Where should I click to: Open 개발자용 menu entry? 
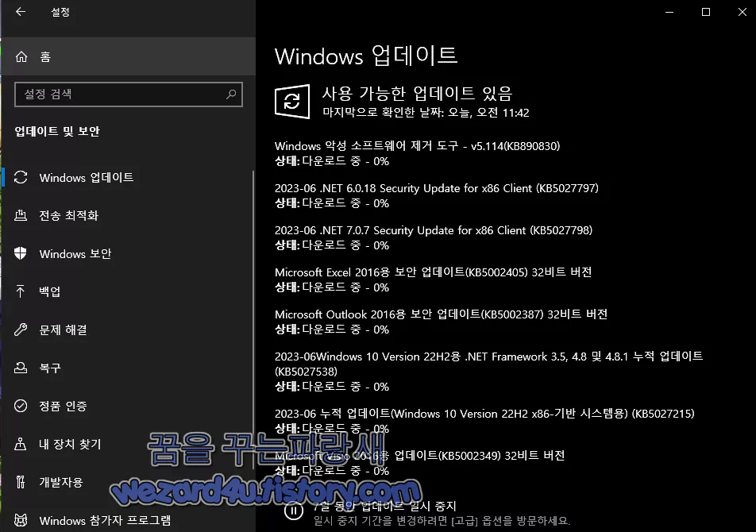click(127, 482)
